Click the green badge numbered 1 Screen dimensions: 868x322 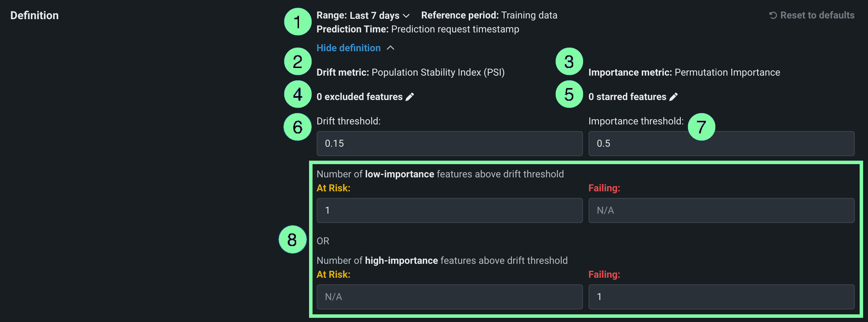coord(298,22)
